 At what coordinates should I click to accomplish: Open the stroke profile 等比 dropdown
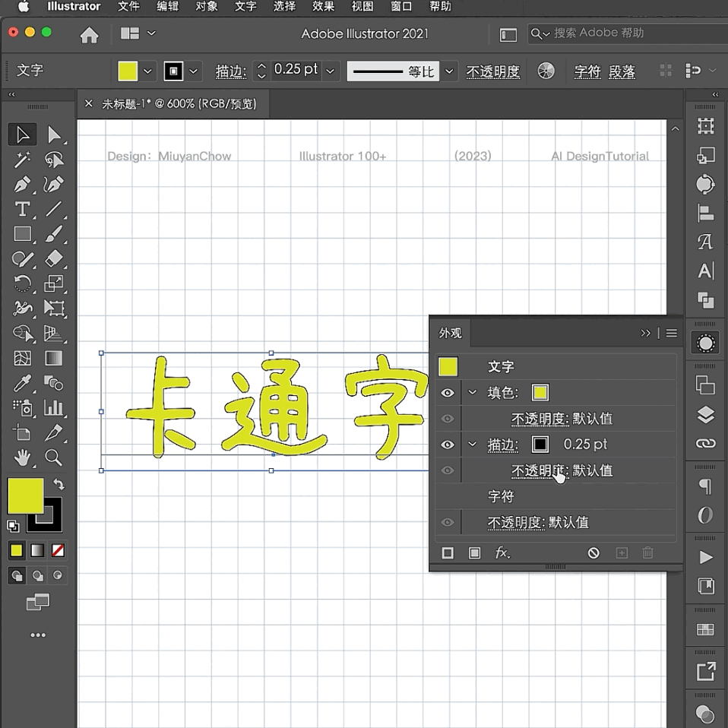(449, 71)
